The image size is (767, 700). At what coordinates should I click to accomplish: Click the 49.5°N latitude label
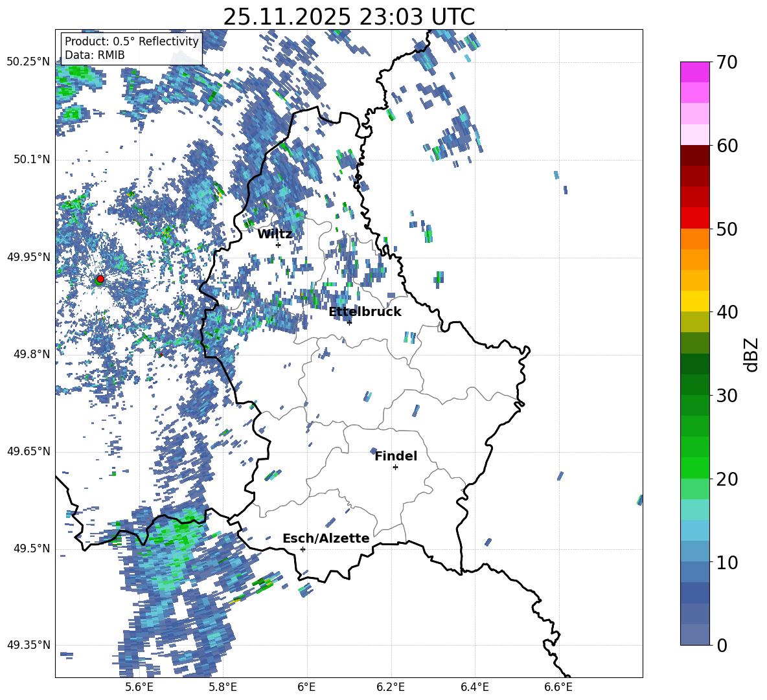point(31,548)
